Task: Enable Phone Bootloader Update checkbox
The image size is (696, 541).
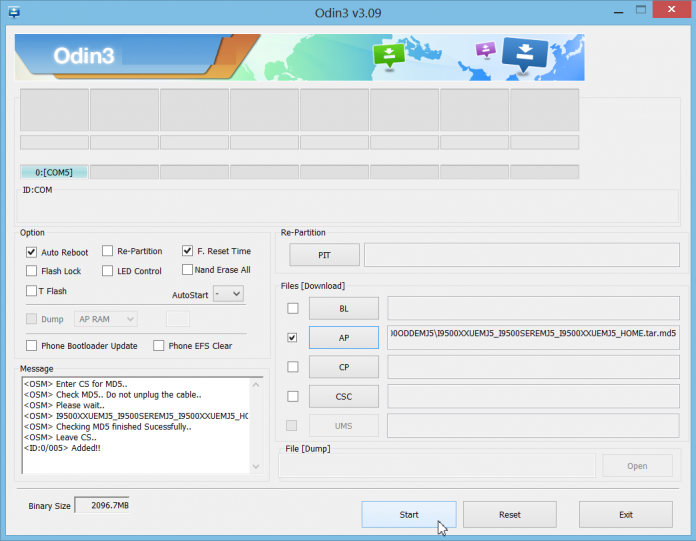Action: click(31, 345)
